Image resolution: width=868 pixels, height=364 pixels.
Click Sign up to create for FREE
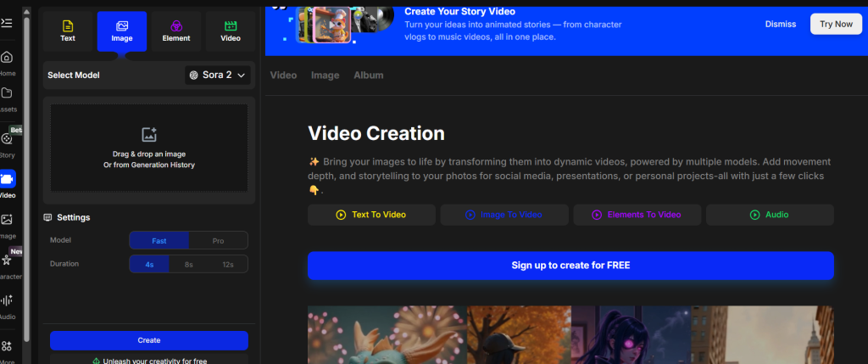coord(570,266)
